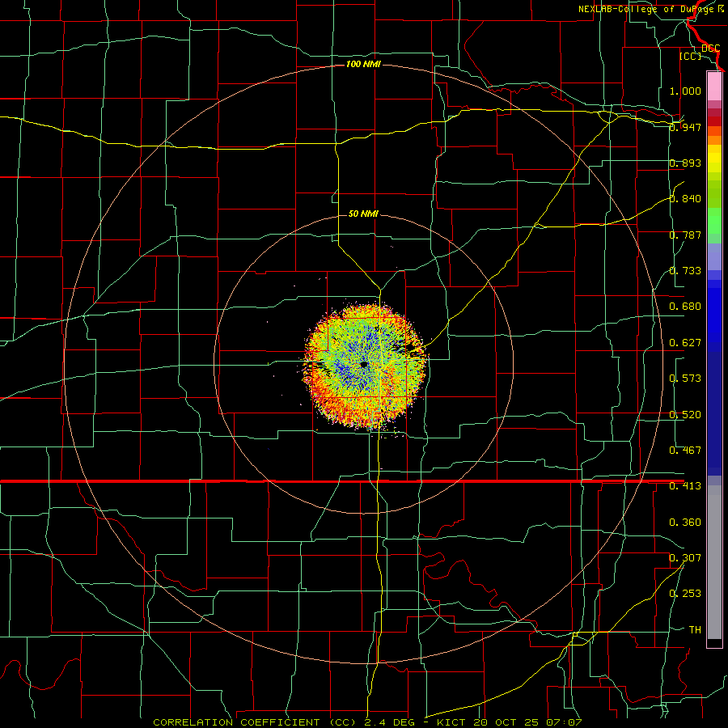The image size is (728, 728).
Task: Click the 0.360 scale label
Action: 685,522
